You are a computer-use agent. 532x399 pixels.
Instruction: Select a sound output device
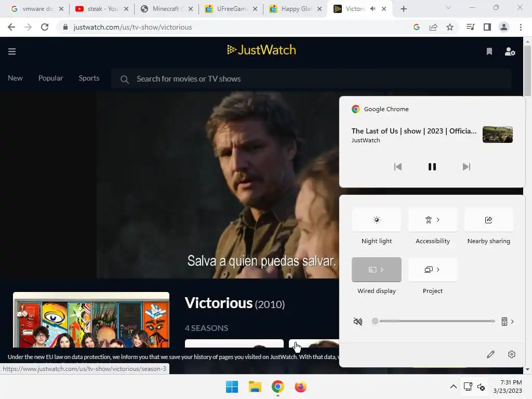508,321
